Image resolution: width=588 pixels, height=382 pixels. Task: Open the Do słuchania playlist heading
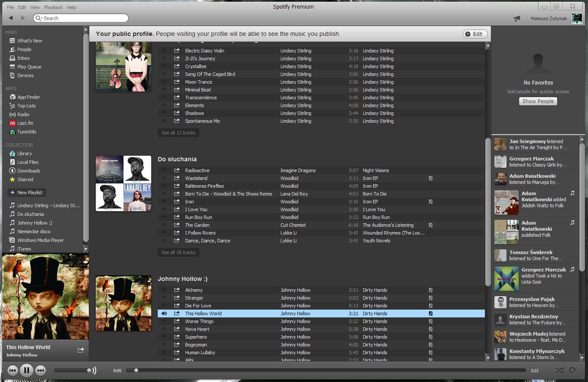(177, 159)
